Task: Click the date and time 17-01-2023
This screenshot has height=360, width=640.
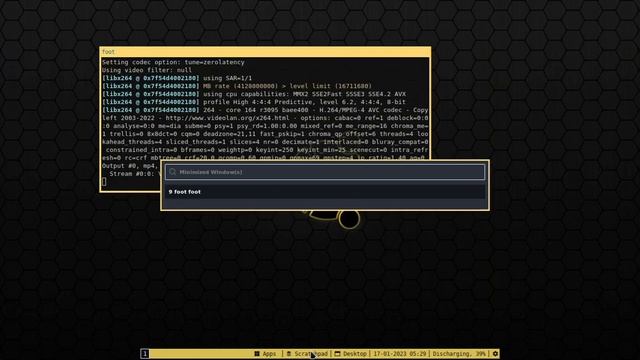Action: [400, 353]
